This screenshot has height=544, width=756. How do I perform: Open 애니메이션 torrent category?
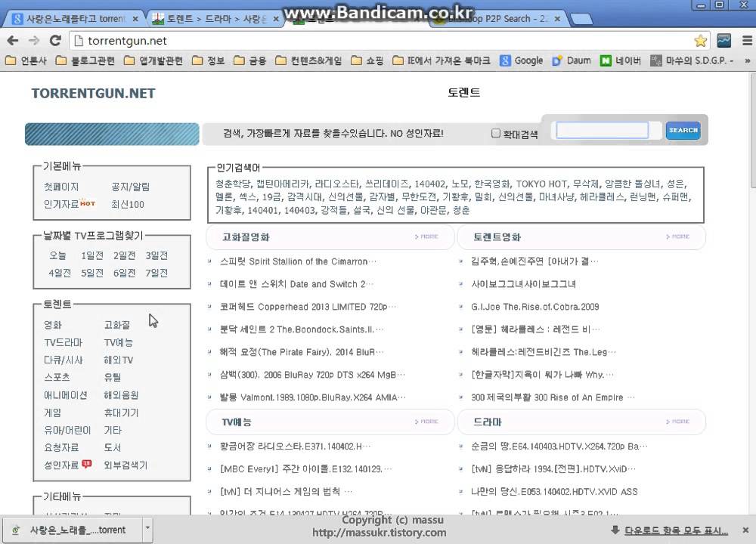pyautogui.click(x=66, y=395)
